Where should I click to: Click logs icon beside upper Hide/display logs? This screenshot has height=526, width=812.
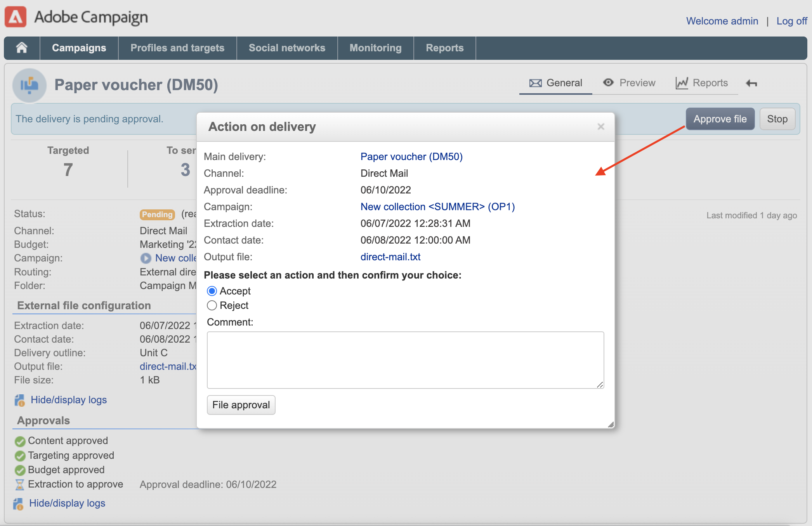pos(19,400)
